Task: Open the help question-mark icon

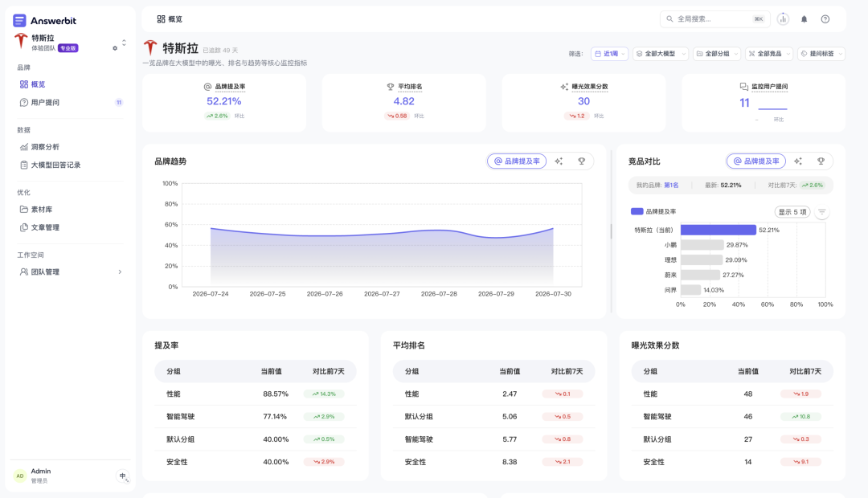Action: (825, 18)
